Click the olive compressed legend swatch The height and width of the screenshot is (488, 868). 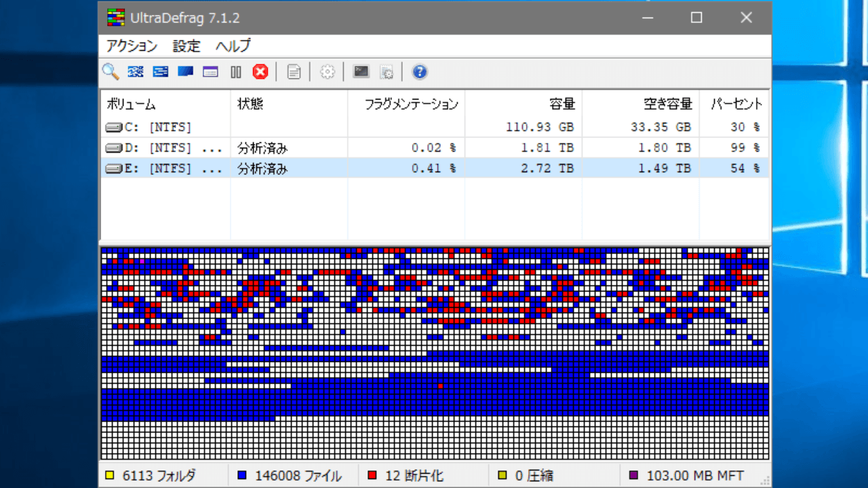[x=502, y=476]
